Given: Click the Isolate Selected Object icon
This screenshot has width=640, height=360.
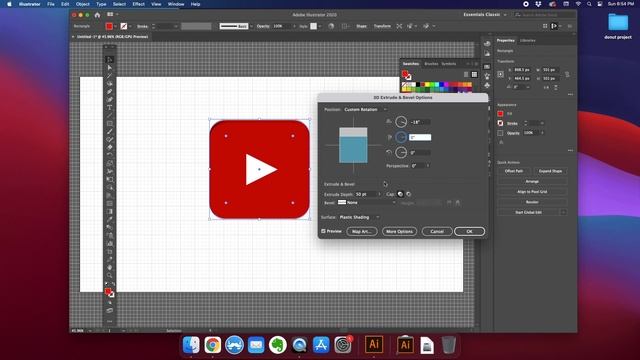Looking at the screenshot, I should pos(399,26).
